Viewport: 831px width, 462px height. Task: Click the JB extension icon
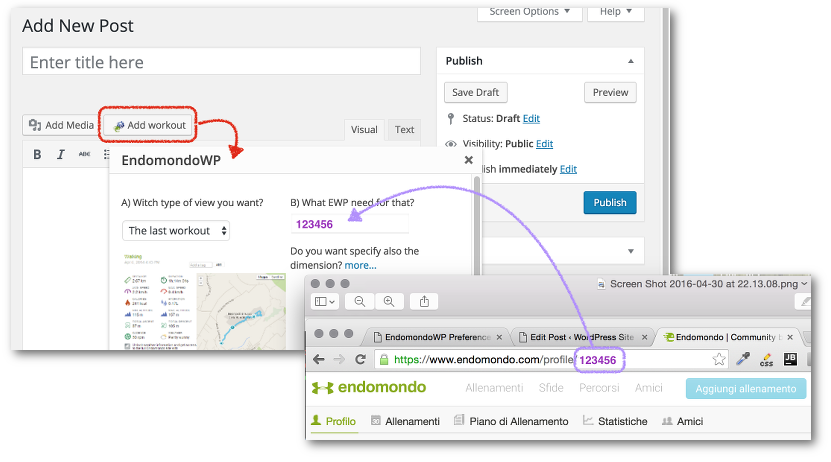point(790,359)
